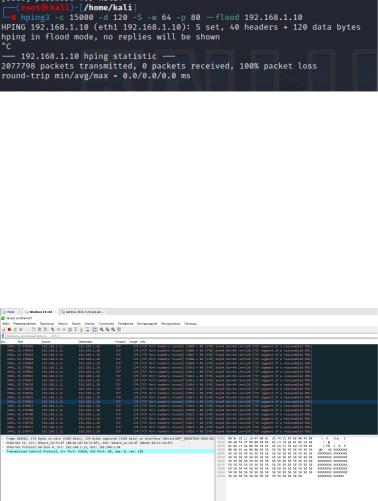The image size is (378, 501).
Task: Expand the Frame details tree node
Action: tap(3, 439)
